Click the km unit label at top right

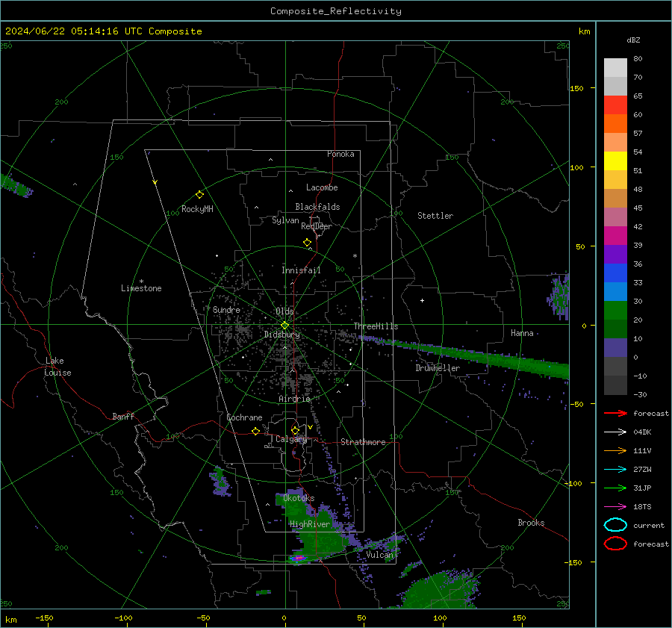pyautogui.click(x=584, y=31)
